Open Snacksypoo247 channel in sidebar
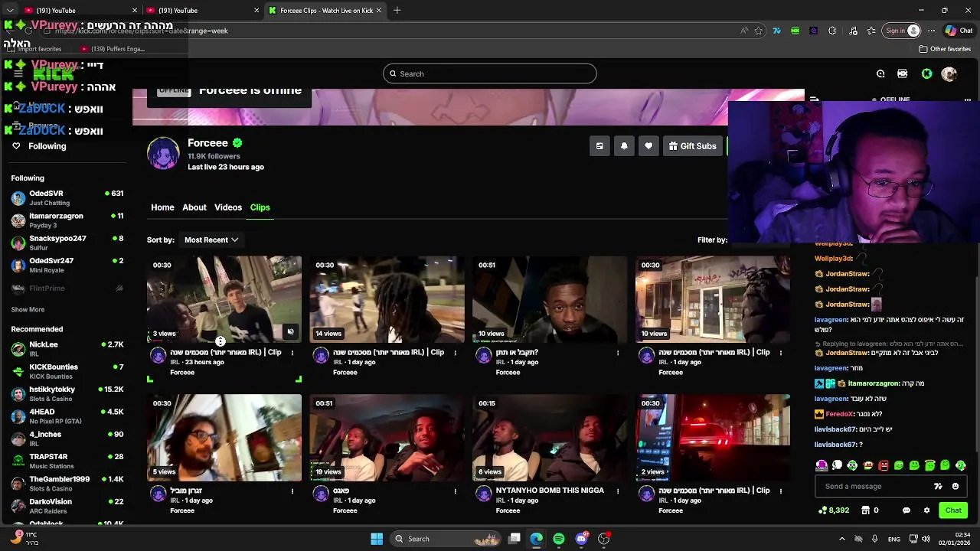Image resolution: width=980 pixels, height=551 pixels. [x=67, y=243]
